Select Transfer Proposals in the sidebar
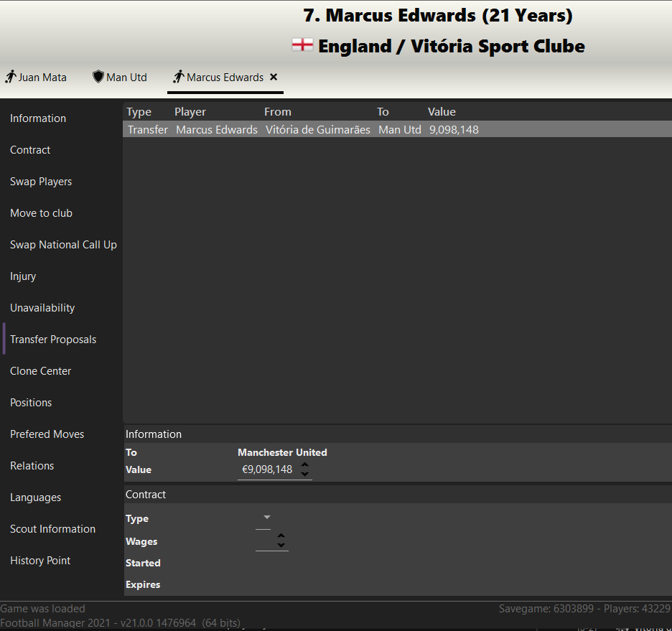This screenshot has width=672, height=631. [53, 340]
